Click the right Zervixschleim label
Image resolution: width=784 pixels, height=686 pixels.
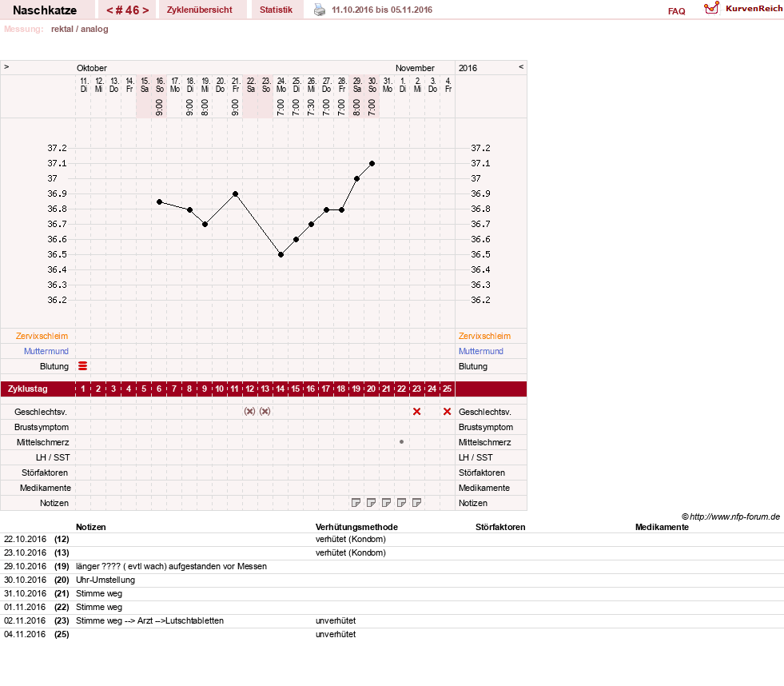click(484, 336)
